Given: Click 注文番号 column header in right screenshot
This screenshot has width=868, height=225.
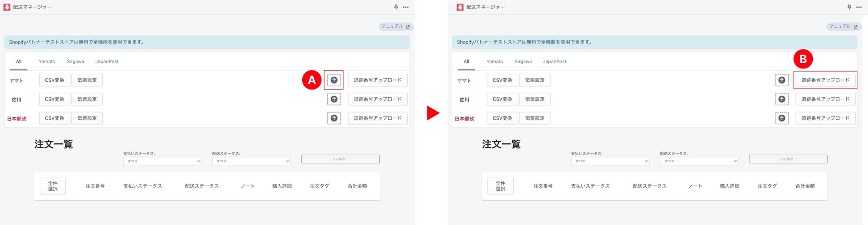Looking at the screenshot, I should (543, 186).
